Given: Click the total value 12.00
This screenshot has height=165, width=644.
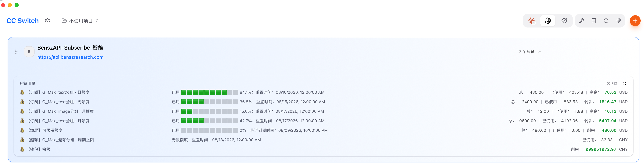Looking at the screenshot, I should tap(543, 111).
